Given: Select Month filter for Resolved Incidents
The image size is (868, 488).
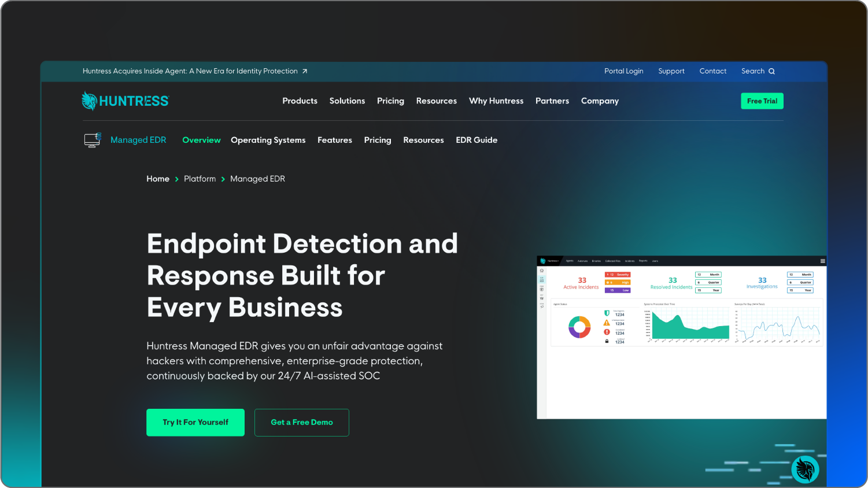Looking at the screenshot, I should click(x=708, y=275).
